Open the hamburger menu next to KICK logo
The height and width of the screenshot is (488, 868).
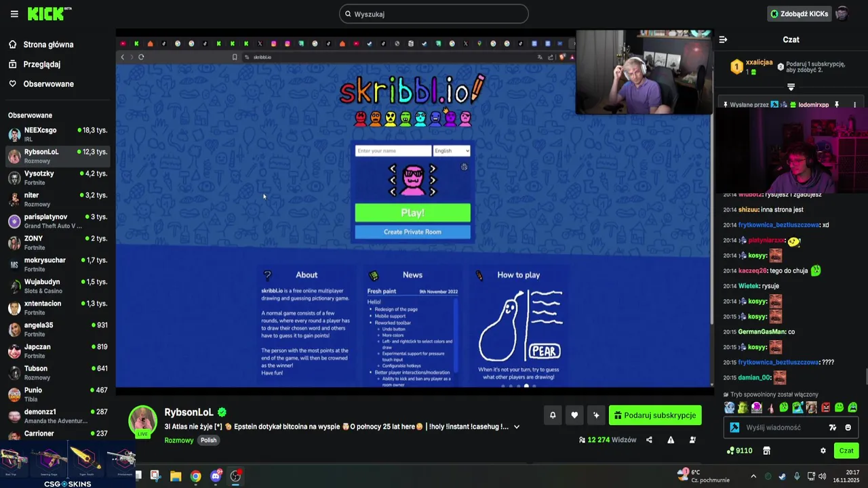(14, 14)
